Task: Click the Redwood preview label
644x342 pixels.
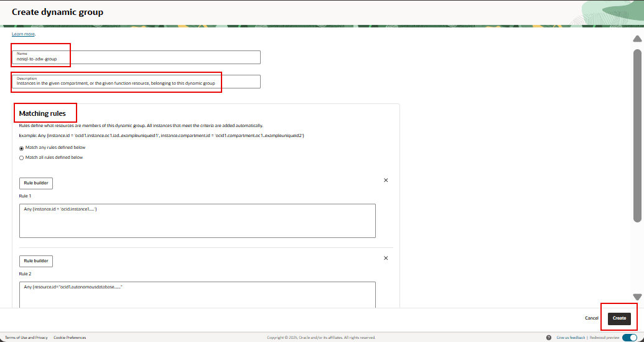Action: [604, 338]
